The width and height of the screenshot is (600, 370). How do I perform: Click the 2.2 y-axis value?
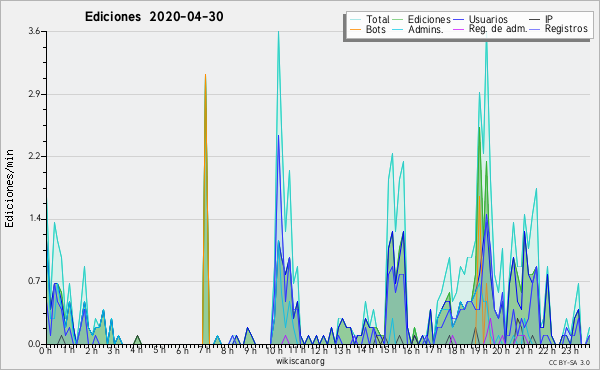click(34, 156)
